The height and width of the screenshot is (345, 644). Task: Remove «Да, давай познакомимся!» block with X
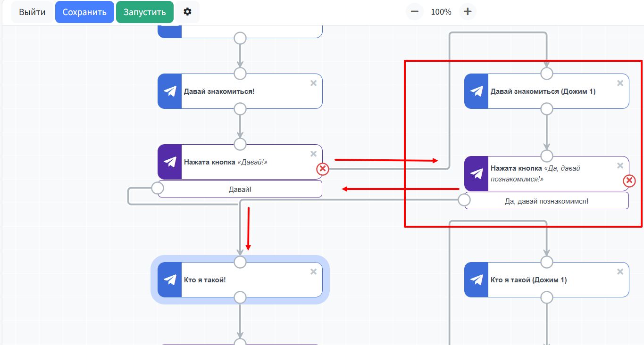pos(620,165)
